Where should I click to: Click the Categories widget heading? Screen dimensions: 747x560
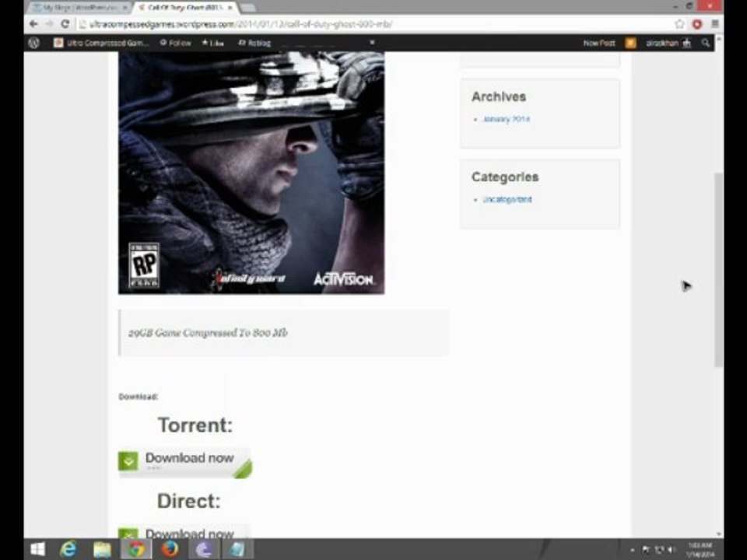505,177
